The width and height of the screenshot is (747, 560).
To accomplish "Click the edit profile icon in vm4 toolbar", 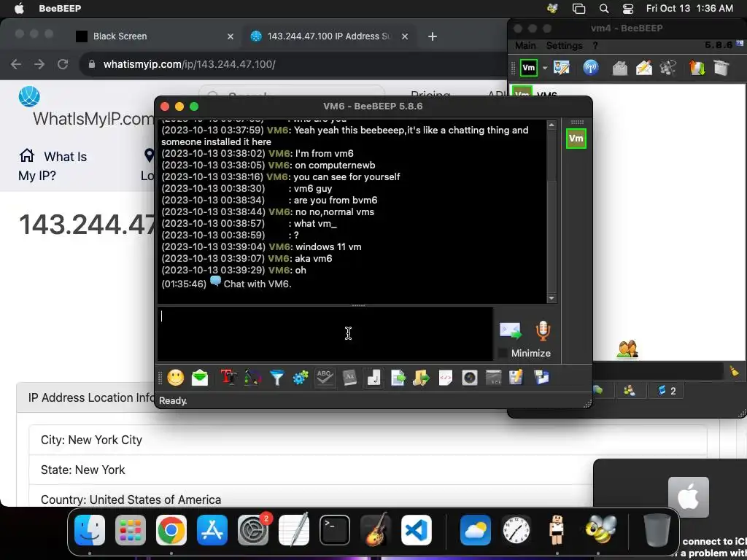I will 562,68.
